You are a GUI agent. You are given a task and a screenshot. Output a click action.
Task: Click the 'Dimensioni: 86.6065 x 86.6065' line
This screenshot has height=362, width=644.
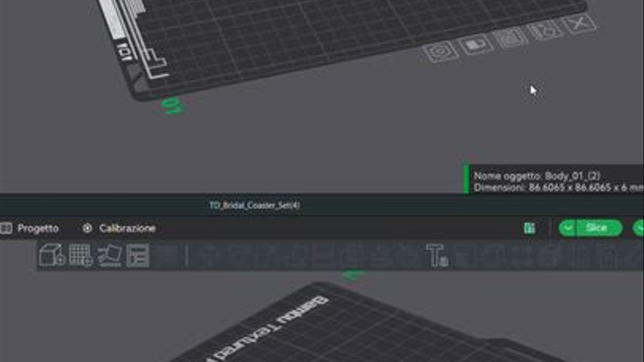559,188
